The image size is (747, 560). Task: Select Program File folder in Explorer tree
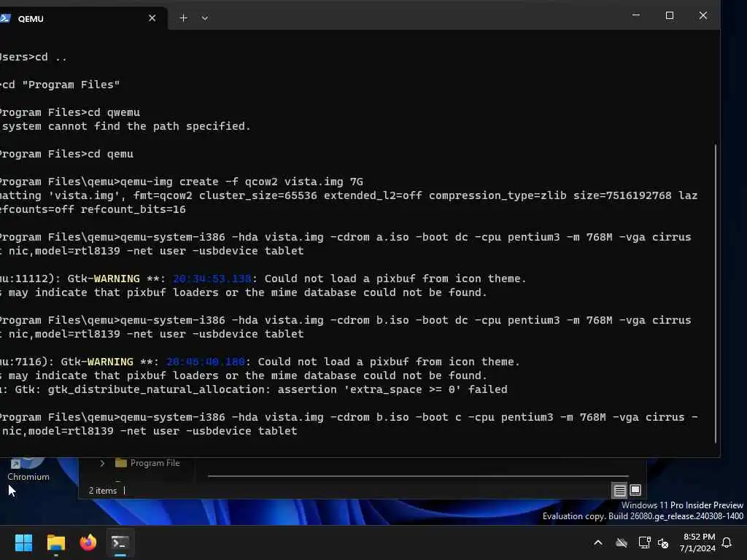point(147,463)
